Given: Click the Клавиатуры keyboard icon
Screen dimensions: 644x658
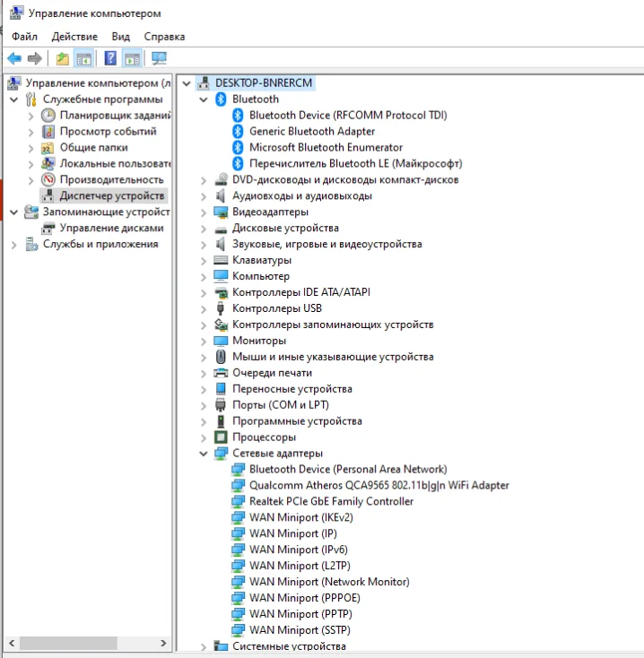Looking at the screenshot, I should click(221, 260).
